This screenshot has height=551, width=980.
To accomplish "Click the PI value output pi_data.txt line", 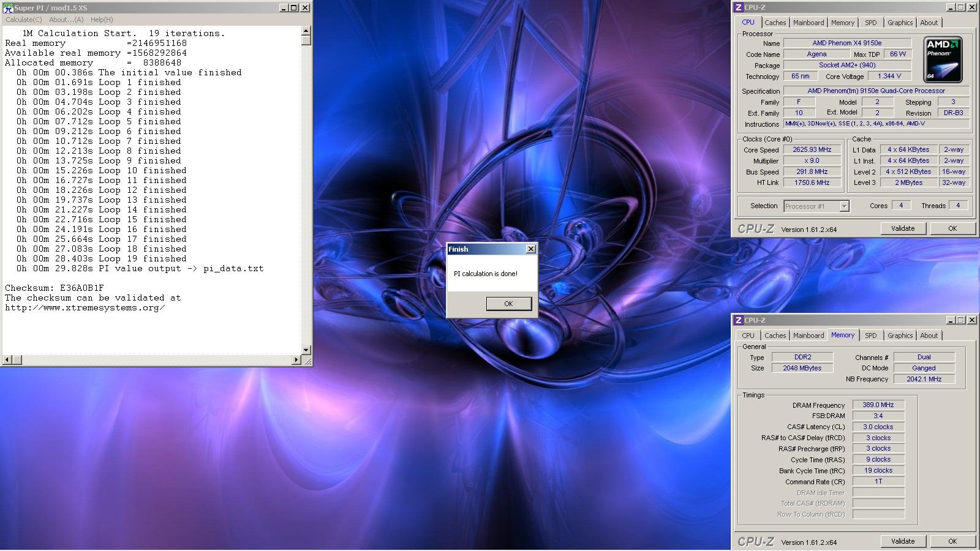I will click(x=140, y=268).
